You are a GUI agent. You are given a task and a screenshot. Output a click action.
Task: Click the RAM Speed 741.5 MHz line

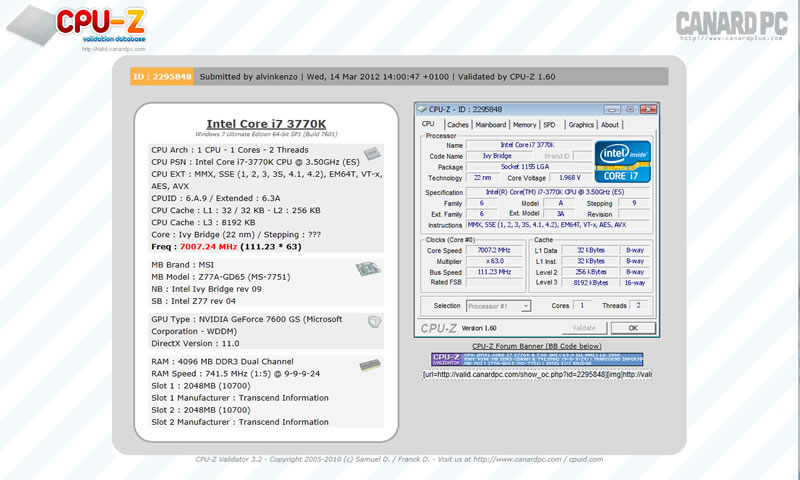[236, 373]
